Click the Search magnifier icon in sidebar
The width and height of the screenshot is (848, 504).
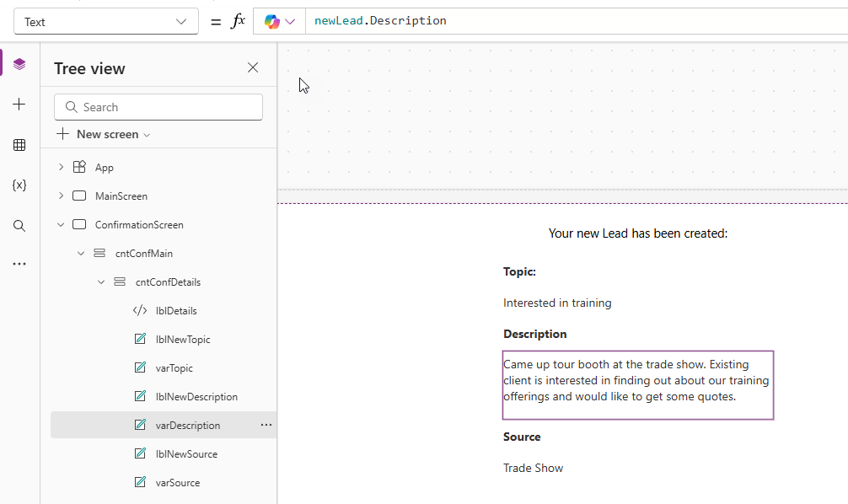coord(19,225)
